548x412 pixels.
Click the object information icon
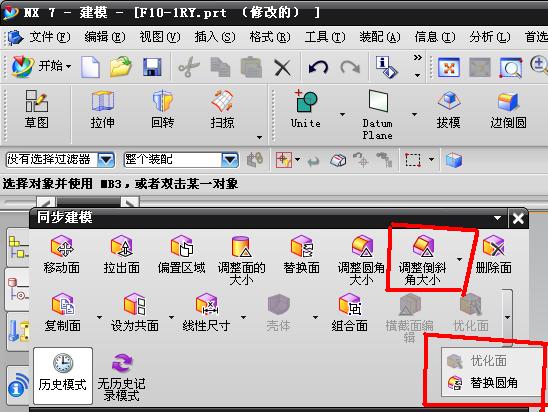[x=386, y=67]
